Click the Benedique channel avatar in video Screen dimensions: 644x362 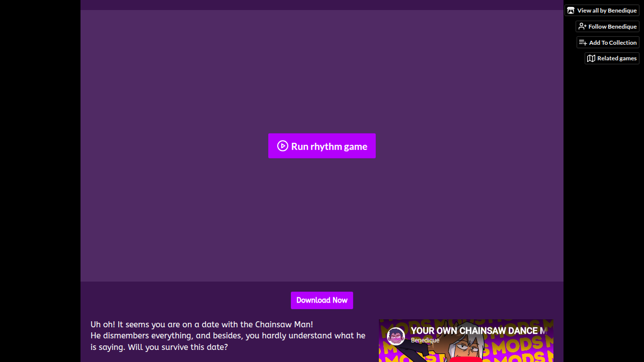(396, 336)
